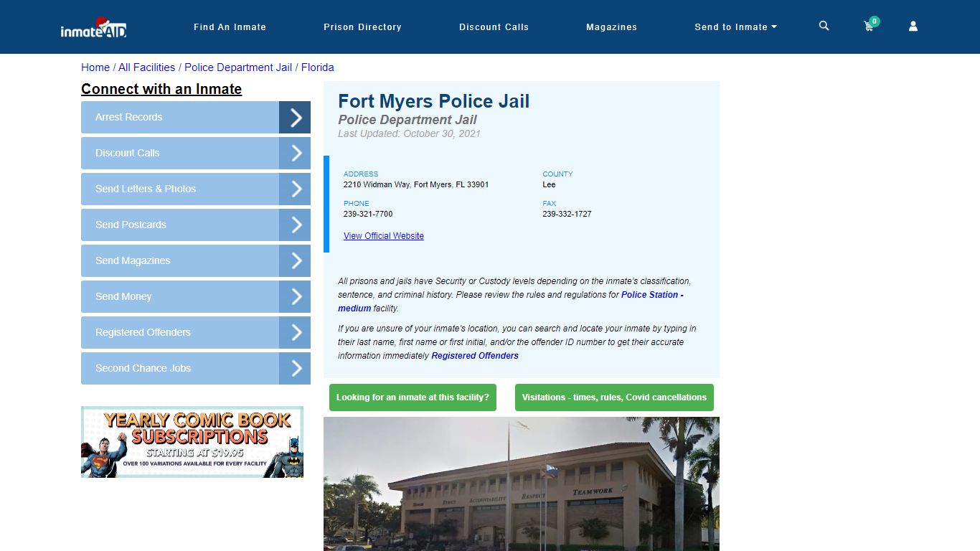Click the user account profile icon
The height and width of the screenshot is (551, 980).
[x=913, y=26]
